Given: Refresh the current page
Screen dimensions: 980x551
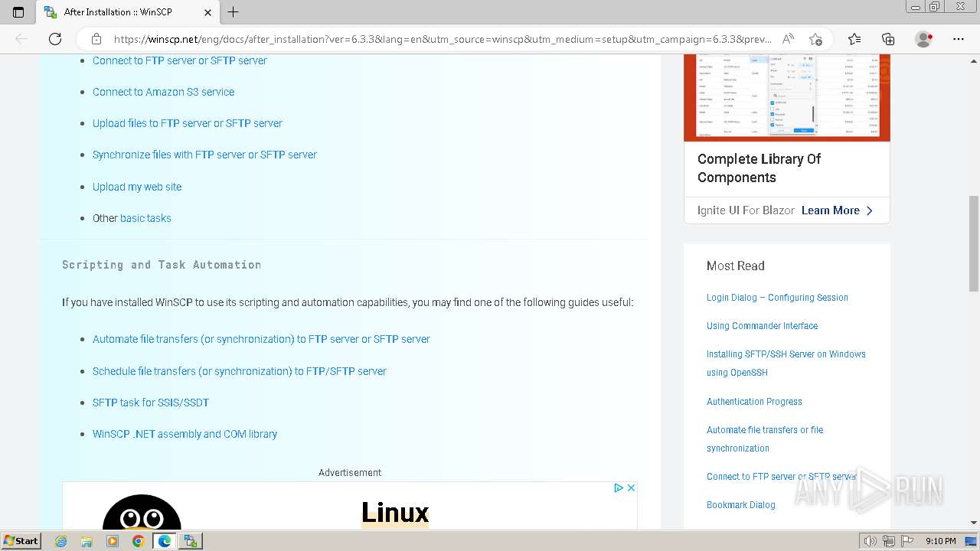Looking at the screenshot, I should [55, 39].
